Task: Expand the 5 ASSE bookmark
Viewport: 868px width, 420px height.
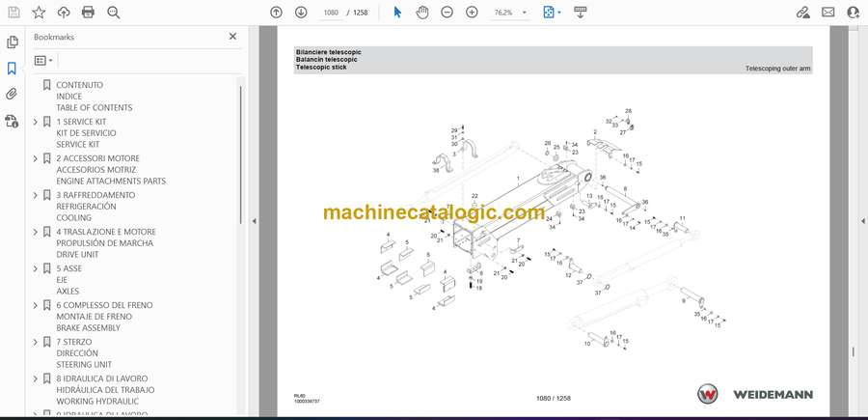Action: point(36,268)
